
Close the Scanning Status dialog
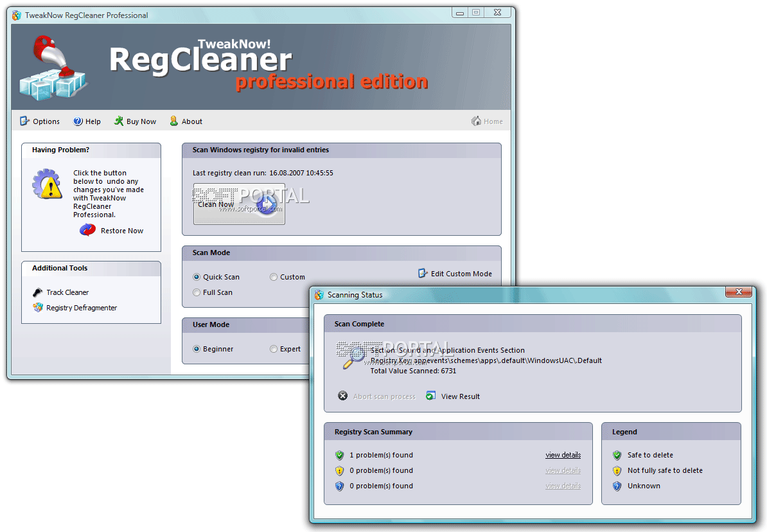739,292
